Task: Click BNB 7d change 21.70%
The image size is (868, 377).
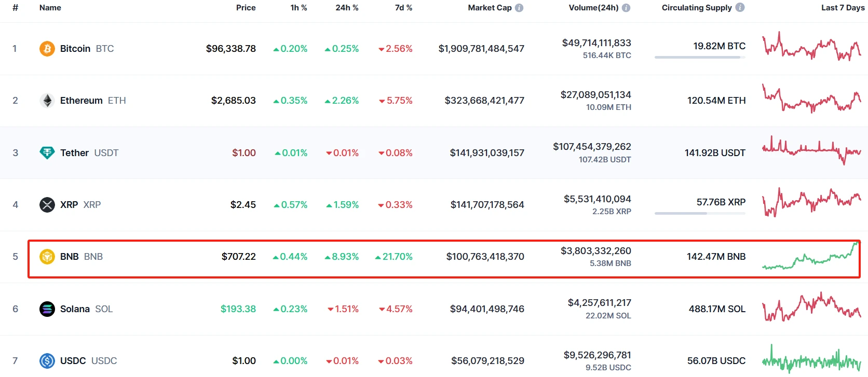Action: pyautogui.click(x=394, y=257)
